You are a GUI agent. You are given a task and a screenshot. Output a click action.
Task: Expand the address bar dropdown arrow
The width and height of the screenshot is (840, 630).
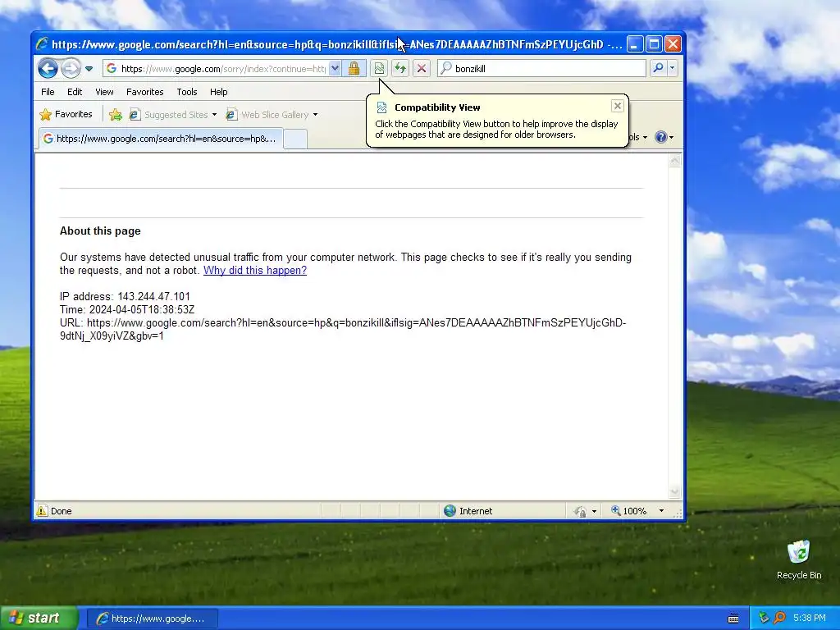[335, 69]
